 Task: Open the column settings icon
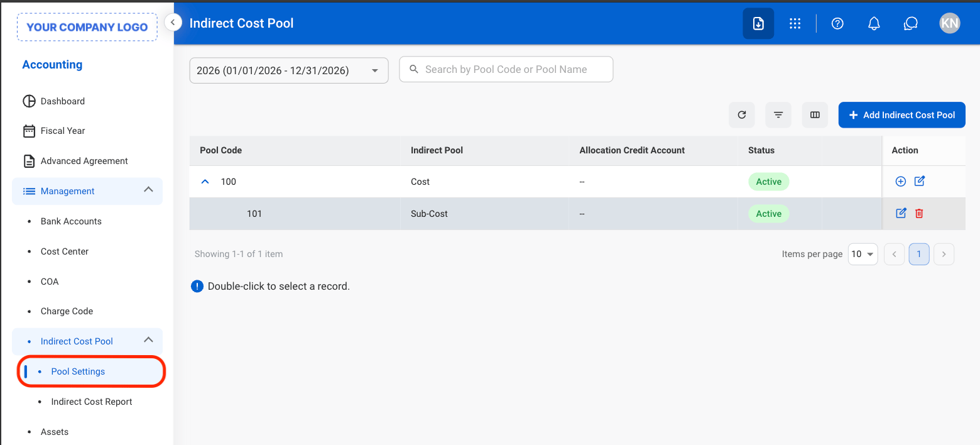tap(815, 115)
